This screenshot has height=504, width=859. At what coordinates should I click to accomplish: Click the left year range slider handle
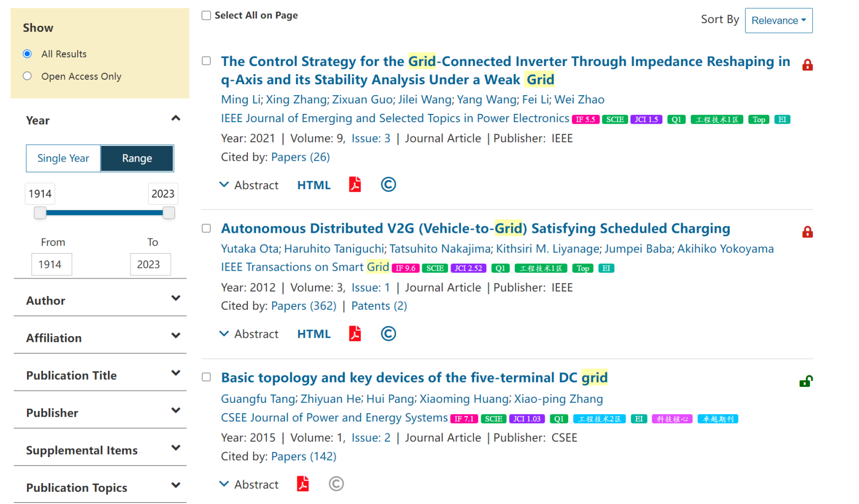40,213
